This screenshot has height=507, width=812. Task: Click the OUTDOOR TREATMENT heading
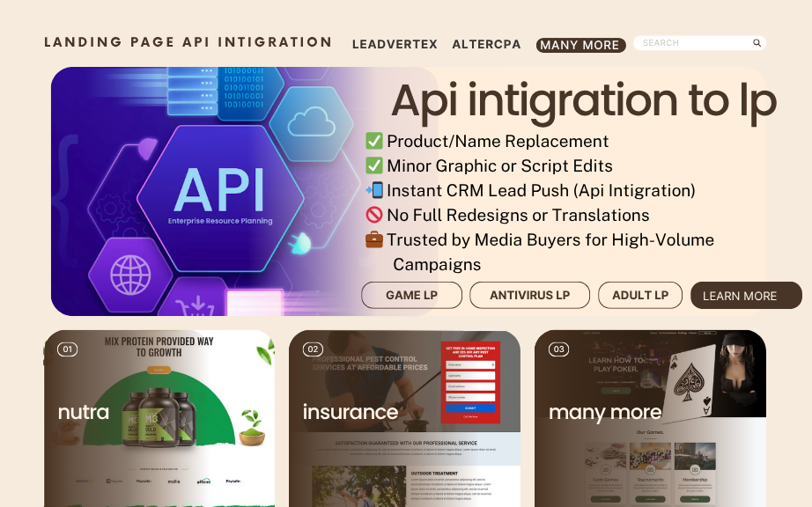(434, 473)
